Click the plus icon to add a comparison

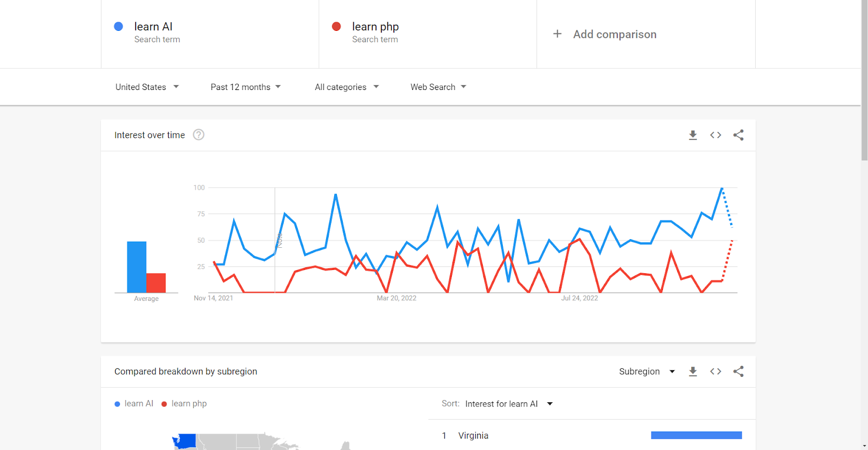tap(557, 34)
